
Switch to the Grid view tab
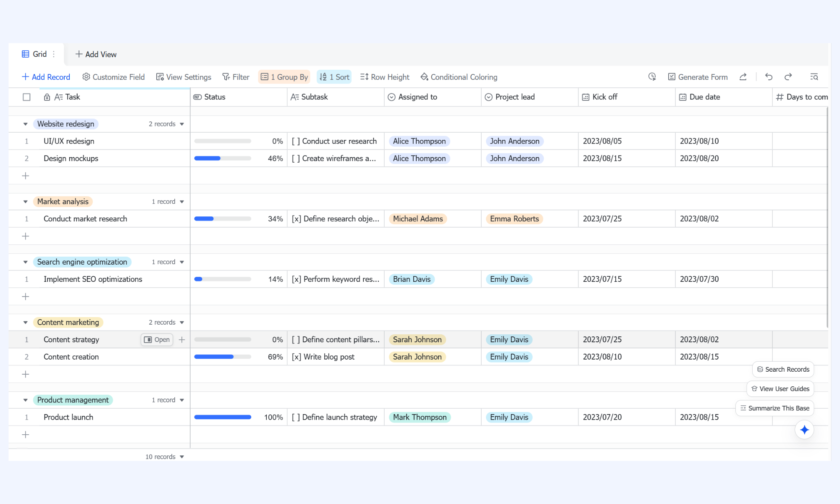tap(34, 54)
